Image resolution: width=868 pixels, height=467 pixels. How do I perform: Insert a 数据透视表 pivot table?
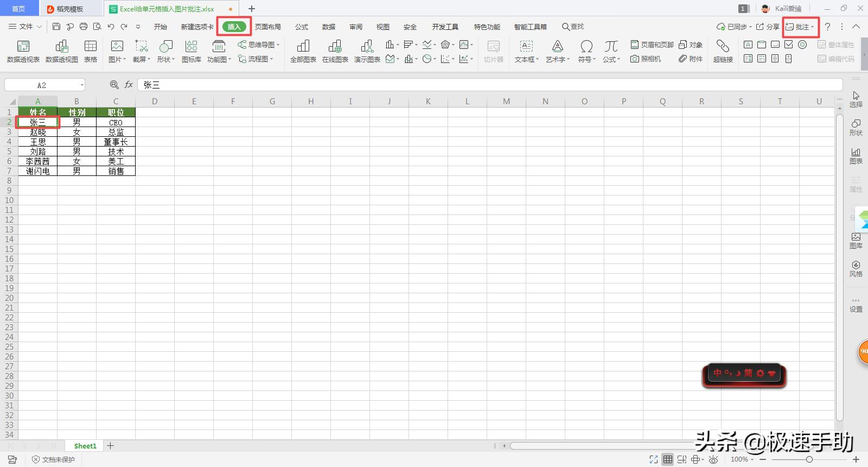click(23, 51)
